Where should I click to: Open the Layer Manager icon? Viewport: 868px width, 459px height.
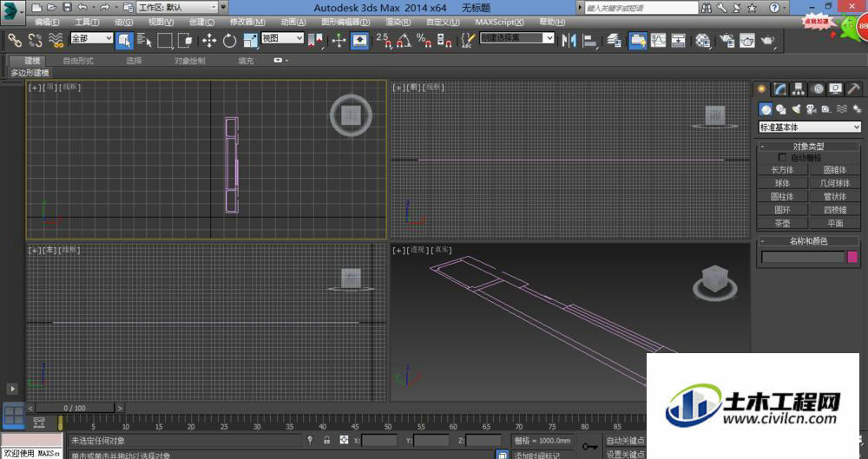pos(614,41)
